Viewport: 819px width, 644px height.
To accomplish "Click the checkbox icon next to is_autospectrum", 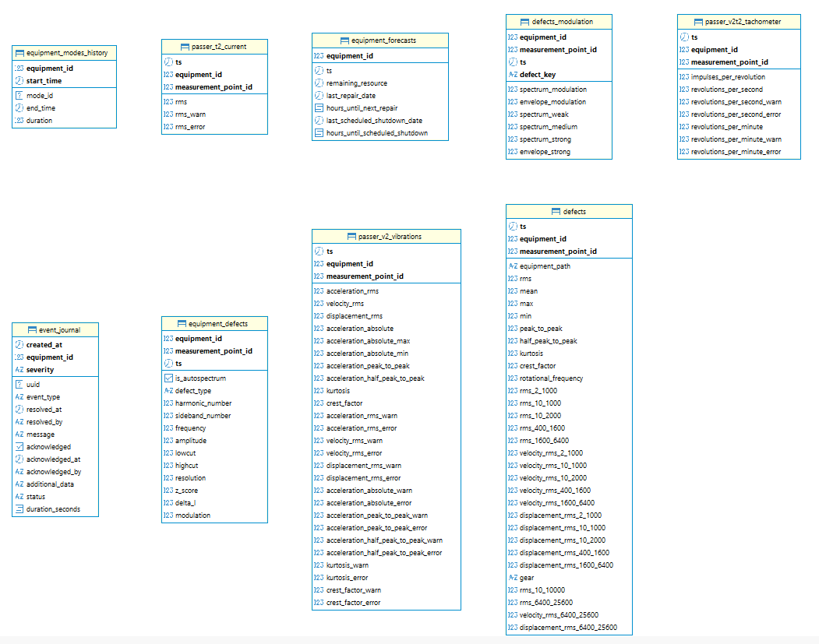I will pyautogui.click(x=168, y=378).
